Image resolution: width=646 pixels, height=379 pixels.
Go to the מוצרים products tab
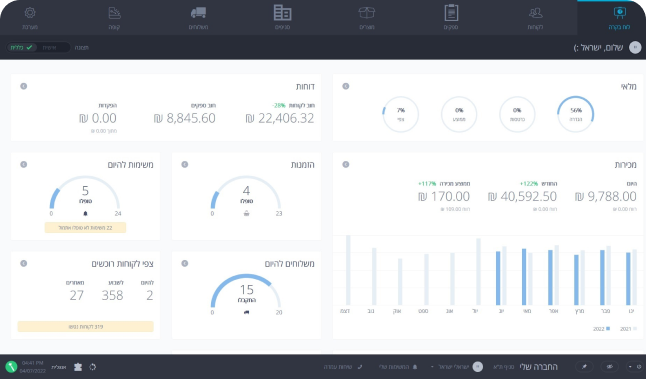367,18
